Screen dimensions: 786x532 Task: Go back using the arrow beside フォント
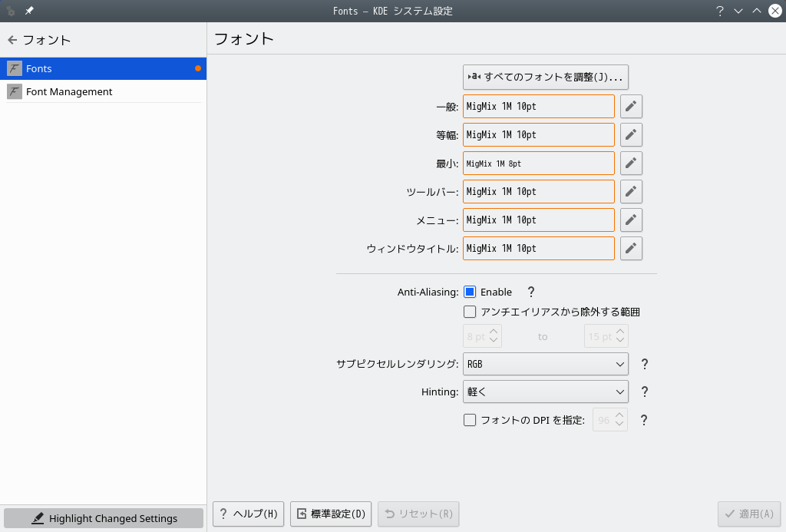[x=12, y=40]
